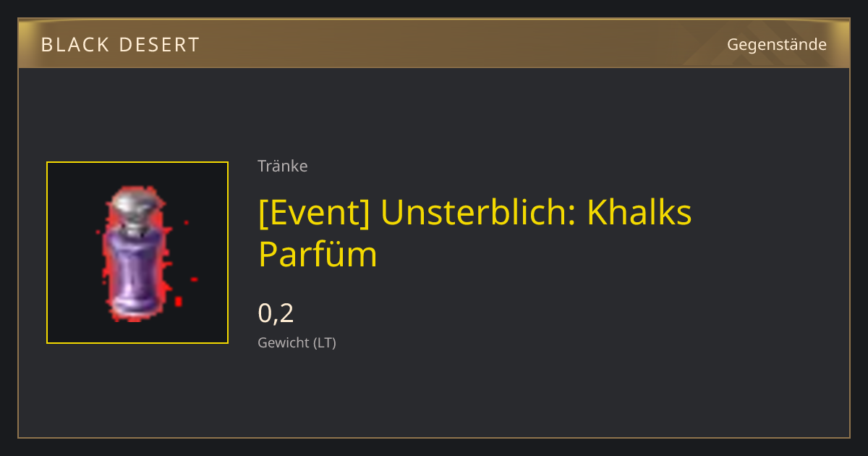Select the word Unsterblich: in the title
Image resolution: width=868 pixels, height=456 pixels.
[478, 212]
